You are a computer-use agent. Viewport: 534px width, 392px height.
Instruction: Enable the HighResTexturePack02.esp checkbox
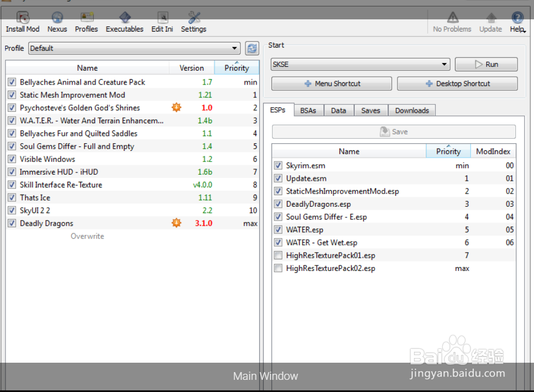[x=278, y=268]
